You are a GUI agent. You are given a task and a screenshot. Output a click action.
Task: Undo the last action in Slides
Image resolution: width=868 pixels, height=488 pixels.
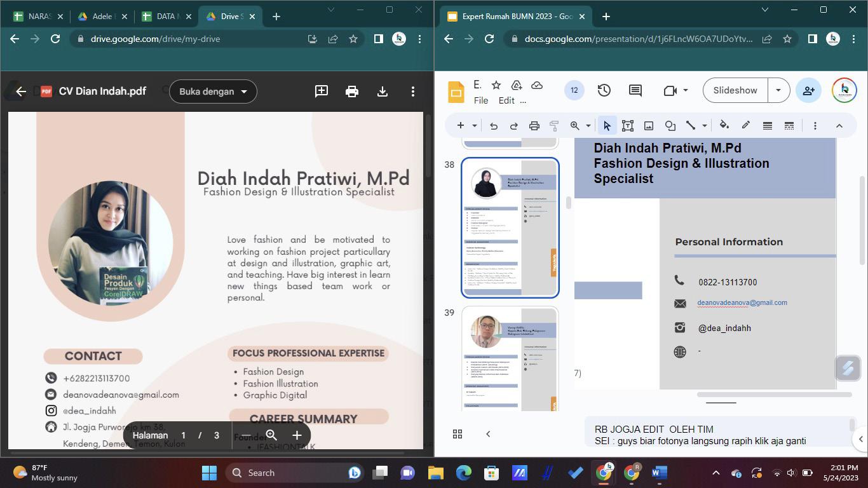tap(494, 126)
